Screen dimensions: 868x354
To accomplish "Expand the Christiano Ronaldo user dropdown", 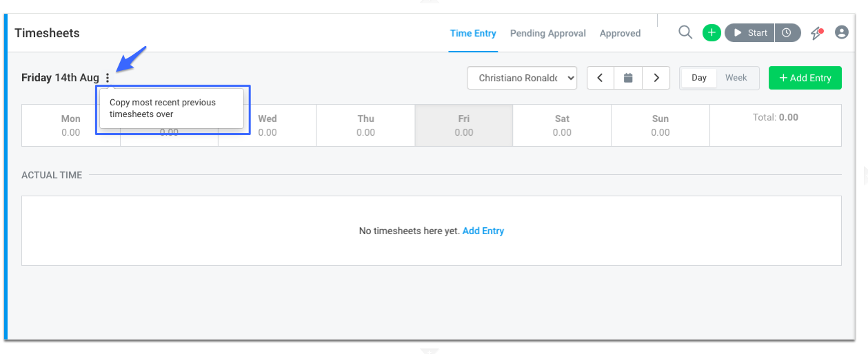I will pos(522,78).
